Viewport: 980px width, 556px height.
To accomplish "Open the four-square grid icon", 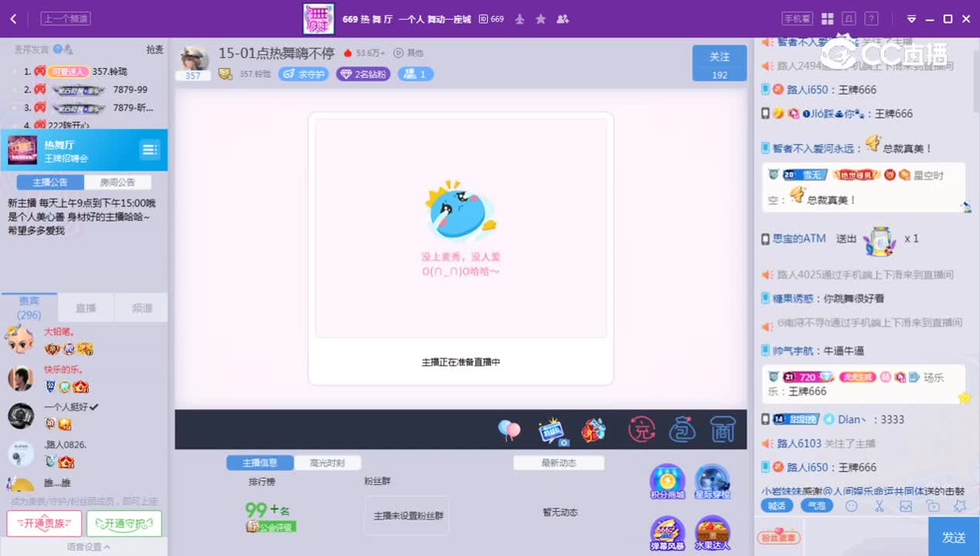I will click(827, 19).
